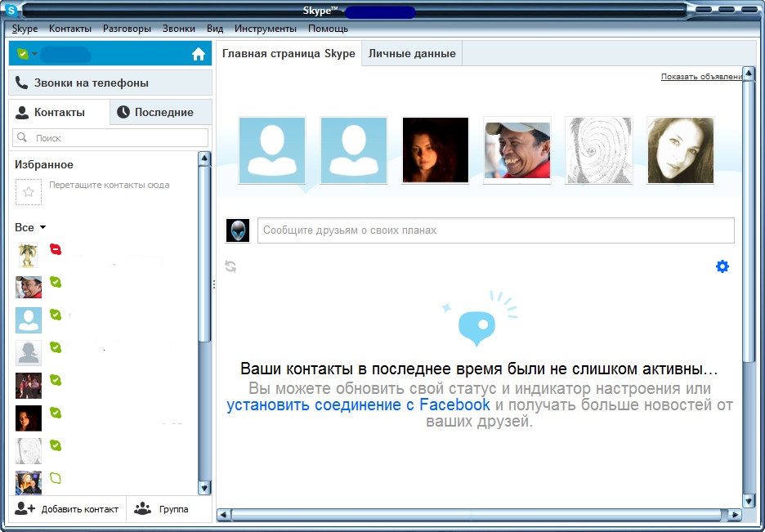765x532 pixels.
Task: Switch to Главная страница Skype tab
Action: (x=289, y=54)
